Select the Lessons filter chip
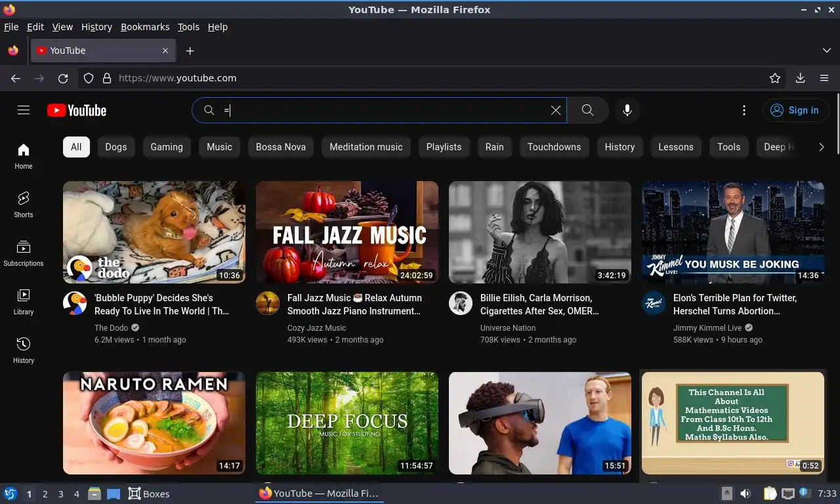 coord(676,147)
